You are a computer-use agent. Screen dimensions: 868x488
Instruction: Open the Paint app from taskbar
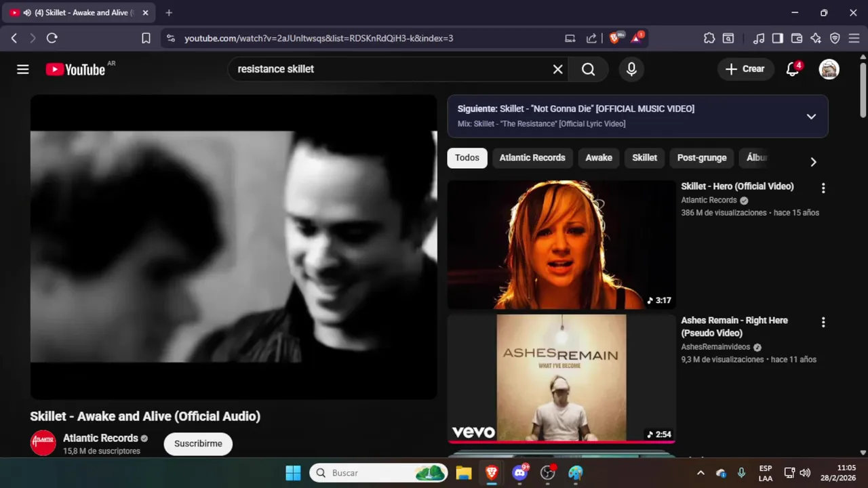pyautogui.click(x=576, y=472)
